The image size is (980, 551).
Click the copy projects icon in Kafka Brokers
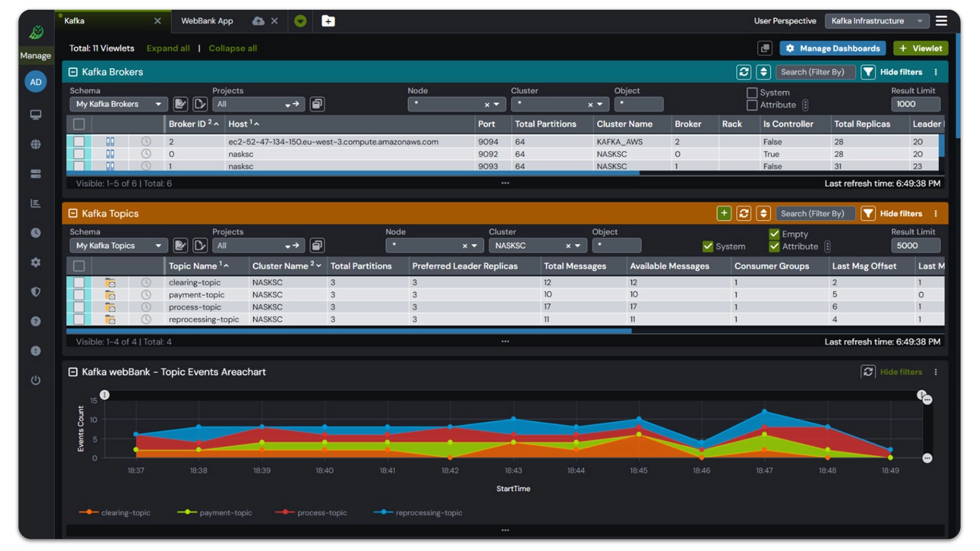[x=317, y=104]
